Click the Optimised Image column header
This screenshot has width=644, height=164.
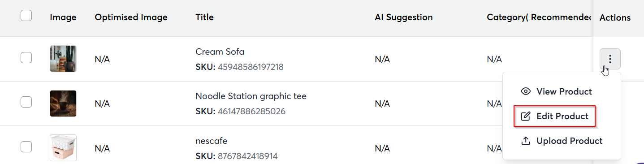click(x=131, y=17)
